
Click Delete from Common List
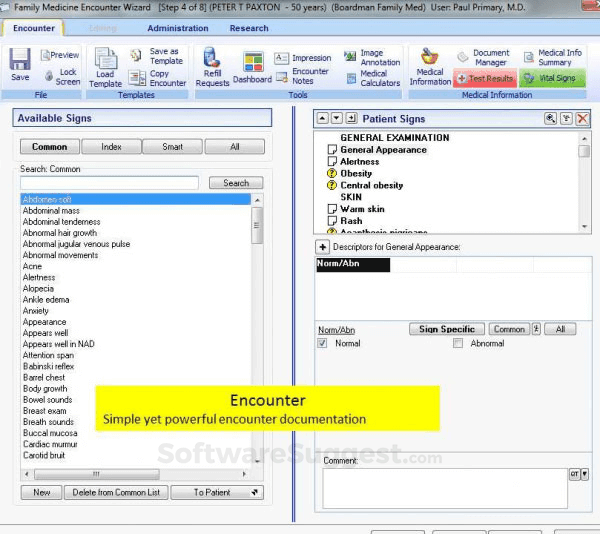pyautogui.click(x=116, y=492)
